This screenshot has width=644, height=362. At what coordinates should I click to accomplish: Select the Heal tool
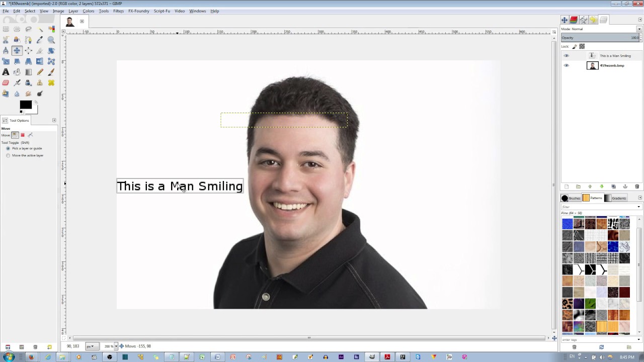(x=51, y=82)
